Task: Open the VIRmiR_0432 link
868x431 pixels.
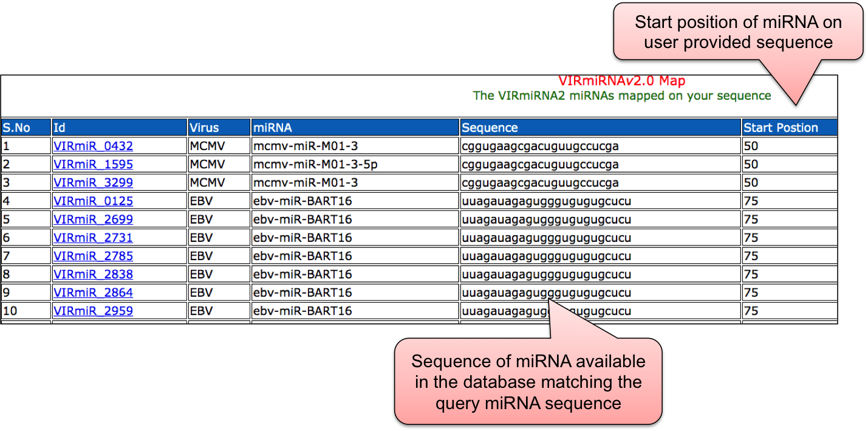Action: tap(93, 146)
